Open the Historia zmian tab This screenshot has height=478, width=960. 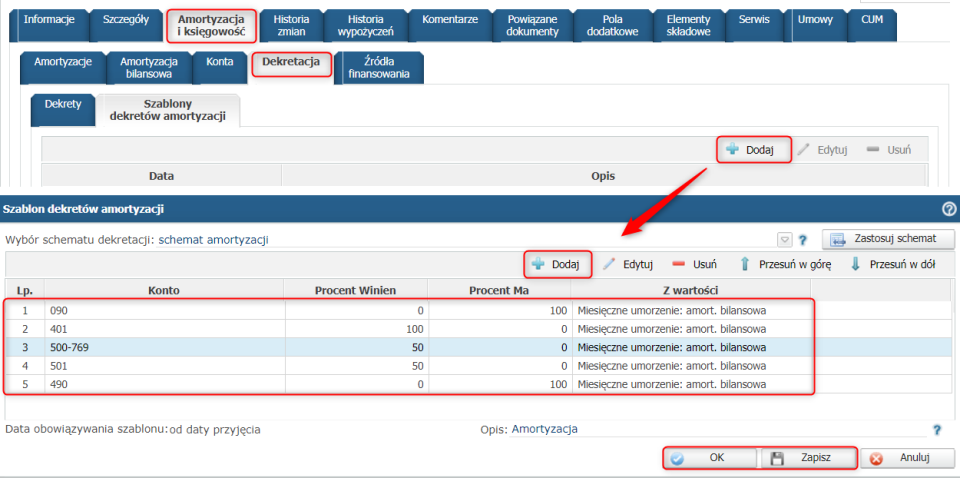click(291, 26)
